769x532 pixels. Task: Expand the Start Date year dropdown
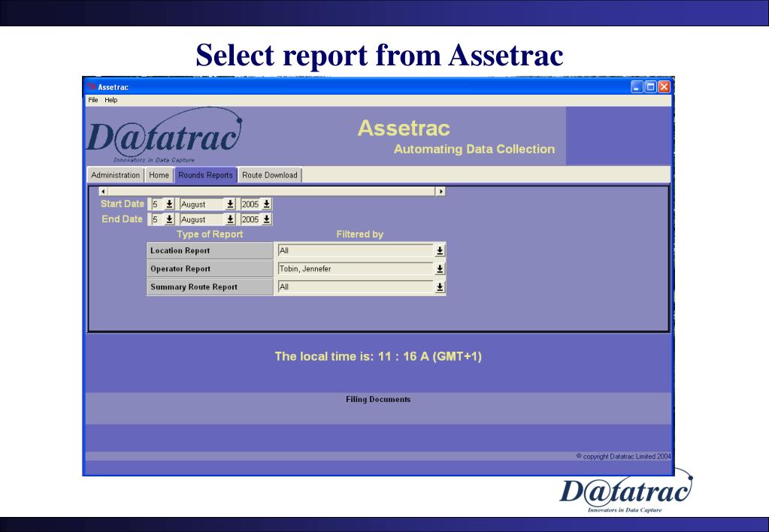(266, 204)
